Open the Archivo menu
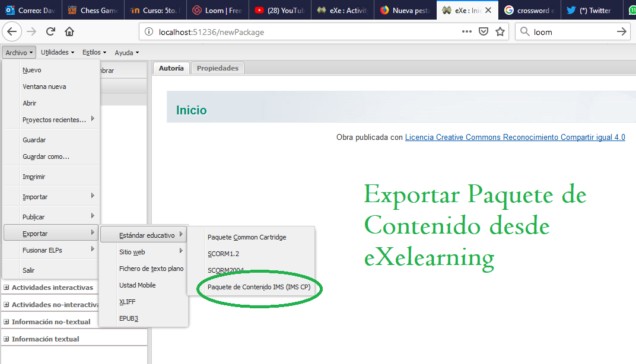This screenshot has height=364, width=636. click(19, 52)
